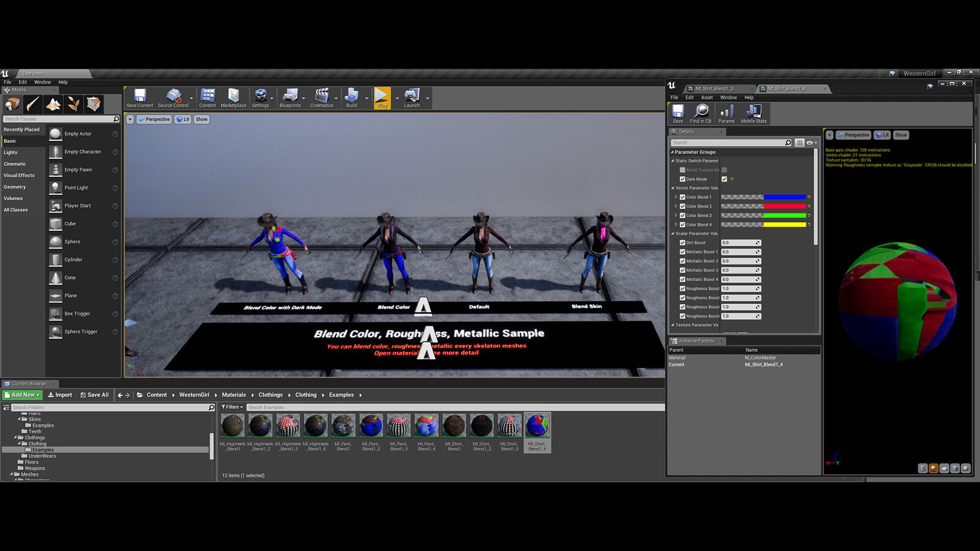Toggle Color Blend 2 override checkbox

[x=682, y=206]
